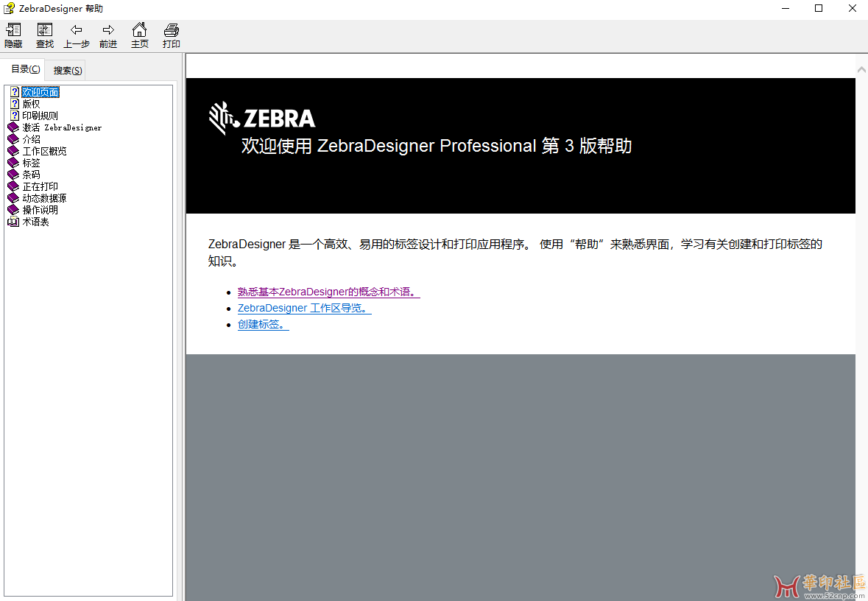Screen dimensions: 868x601
Task: Click the book icon beside 操作说明
Action: (x=13, y=210)
